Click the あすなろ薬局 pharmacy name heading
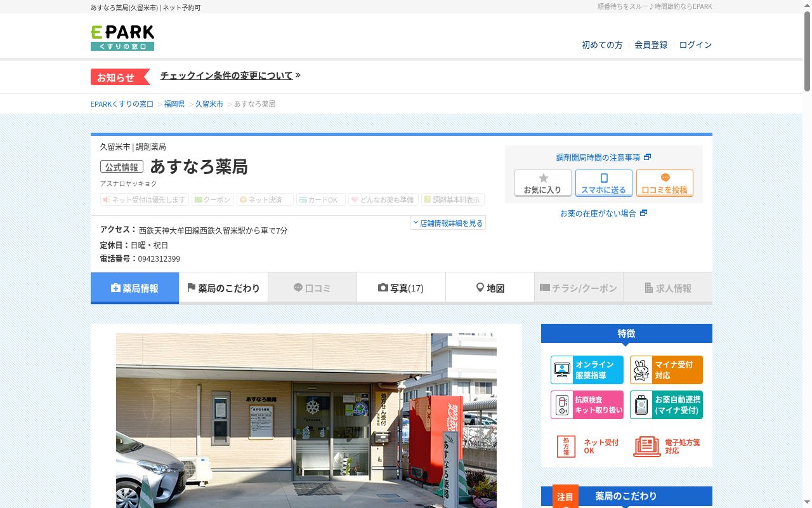Viewport: 812px width, 508px height. pyautogui.click(x=199, y=166)
